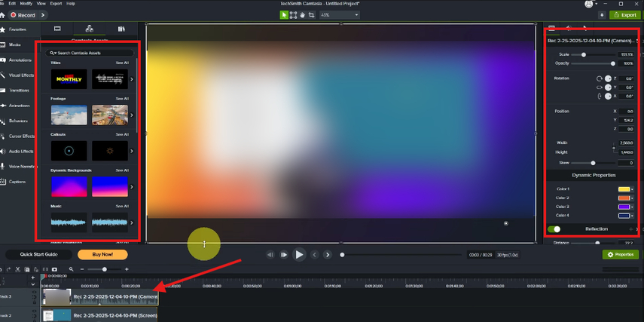The height and width of the screenshot is (322, 644).
Task: Open the Modify menu
Action: [26, 3]
